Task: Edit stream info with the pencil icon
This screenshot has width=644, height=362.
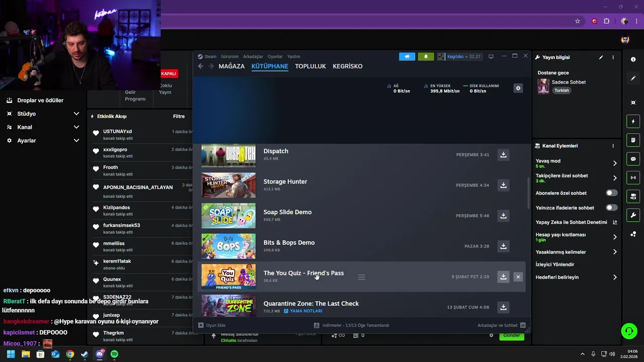Action: [601, 57]
